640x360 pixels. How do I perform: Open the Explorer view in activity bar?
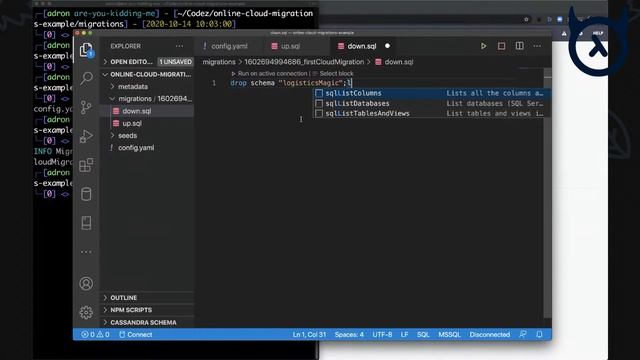[86, 50]
